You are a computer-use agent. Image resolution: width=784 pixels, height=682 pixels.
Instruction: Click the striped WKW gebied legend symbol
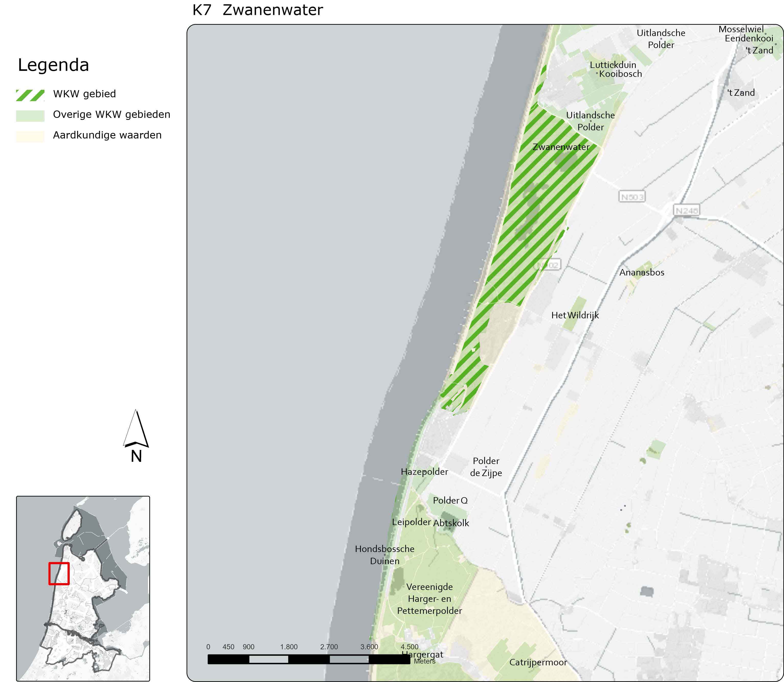[30, 95]
